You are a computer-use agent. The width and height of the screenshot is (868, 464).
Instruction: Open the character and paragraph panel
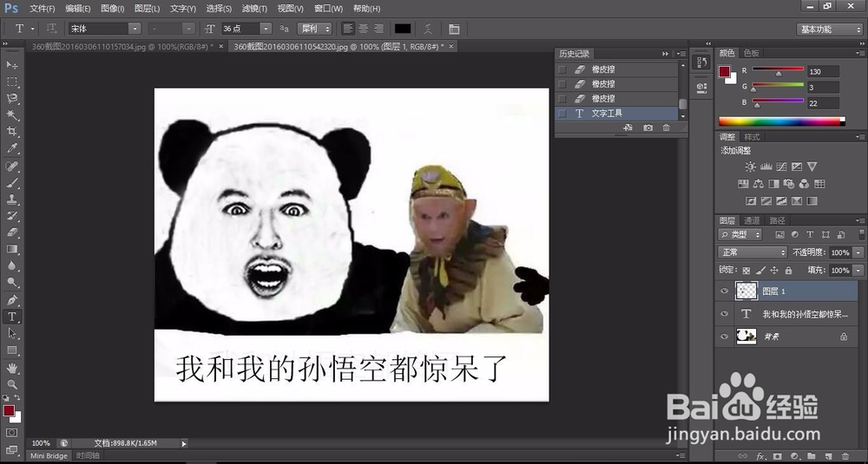pos(454,29)
